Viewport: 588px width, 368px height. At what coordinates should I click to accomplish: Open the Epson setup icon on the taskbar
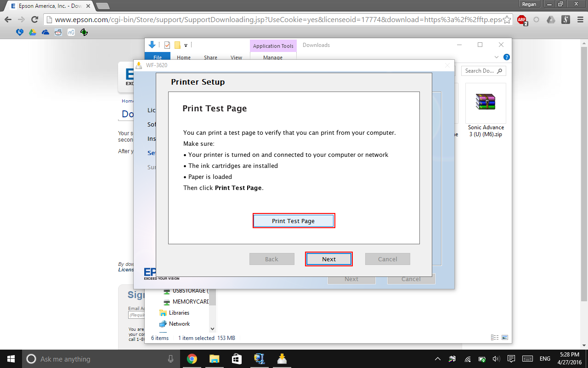tap(259, 359)
